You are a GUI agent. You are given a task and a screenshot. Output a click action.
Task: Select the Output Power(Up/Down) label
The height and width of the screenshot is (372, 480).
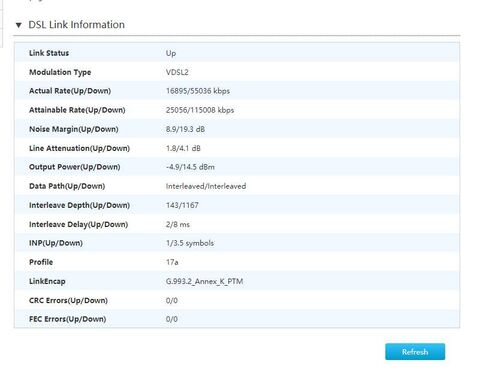75,167
